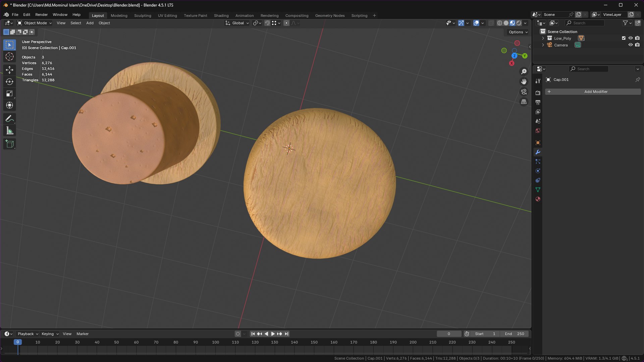The image size is (644, 362).
Task: Click the pan view hand icon
Action: coord(524,82)
